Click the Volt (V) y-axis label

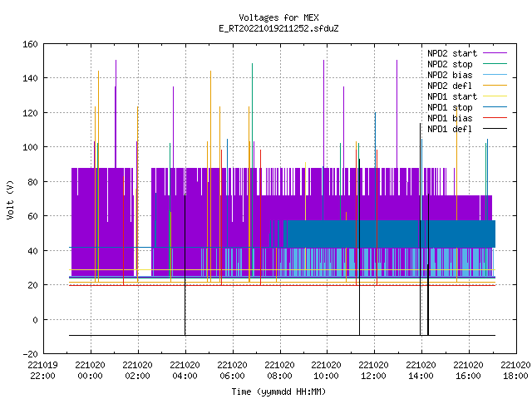11,199
